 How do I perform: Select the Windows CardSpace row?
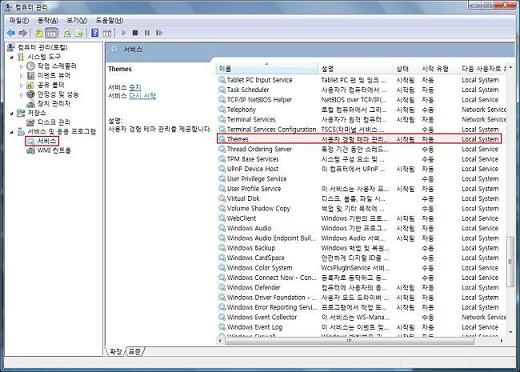click(x=362, y=258)
